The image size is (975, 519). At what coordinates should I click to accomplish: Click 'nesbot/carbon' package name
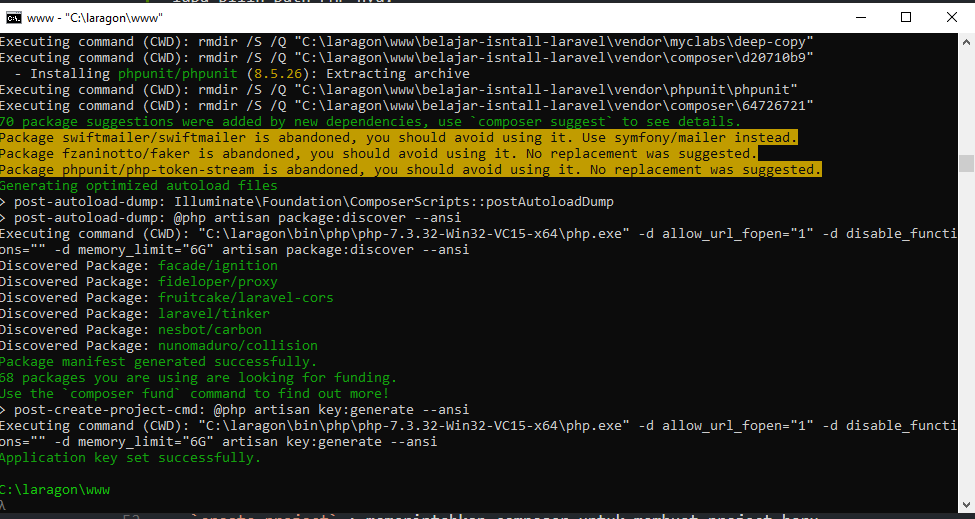210,329
